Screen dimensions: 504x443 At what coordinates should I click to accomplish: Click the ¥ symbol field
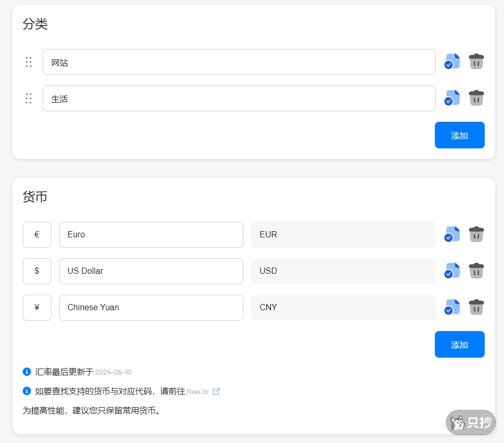pos(37,307)
